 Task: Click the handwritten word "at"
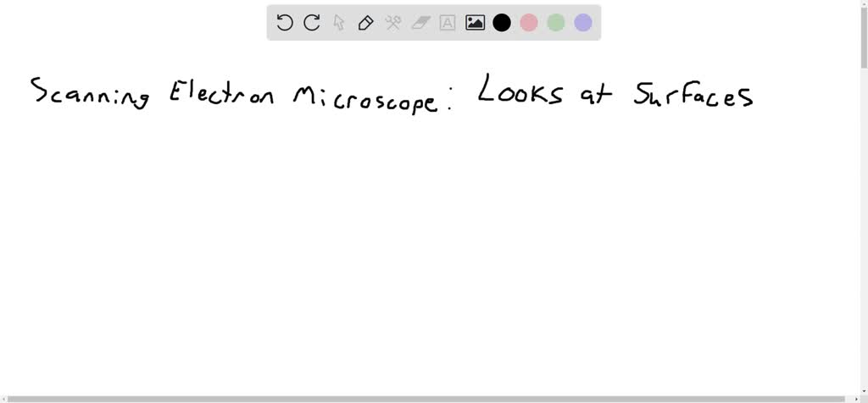pyautogui.click(x=596, y=94)
